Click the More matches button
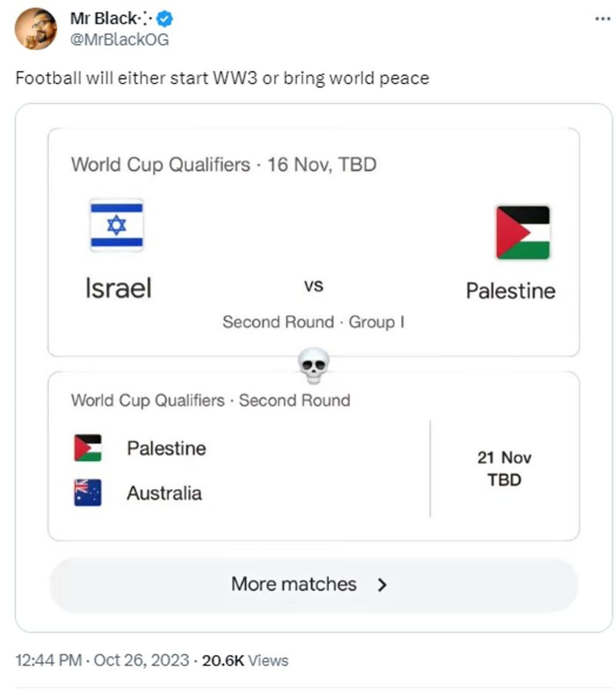The image size is (616, 689). click(x=294, y=585)
